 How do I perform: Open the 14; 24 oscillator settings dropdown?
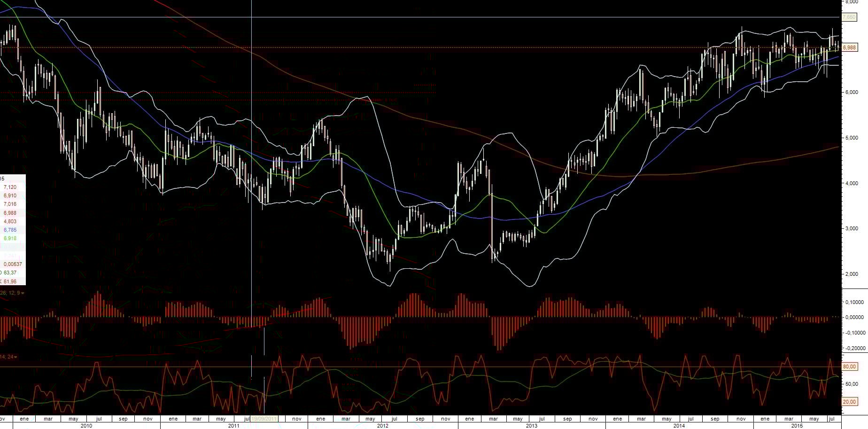coord(9,357)
